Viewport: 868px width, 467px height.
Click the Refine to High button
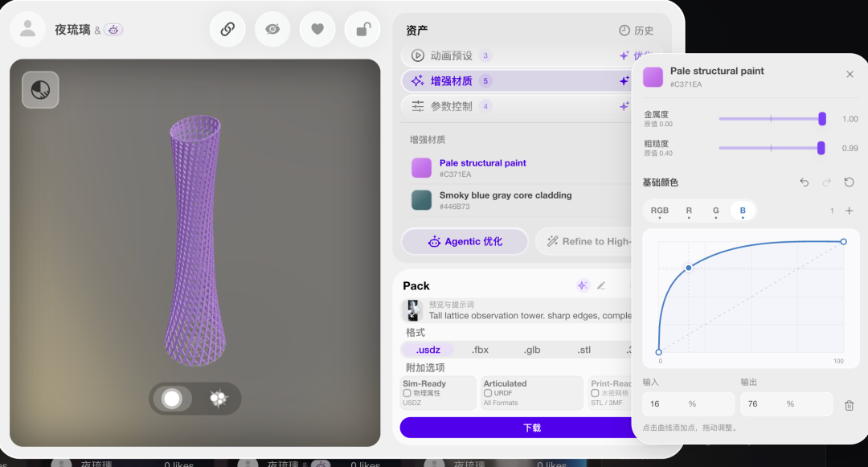(584, 241)
